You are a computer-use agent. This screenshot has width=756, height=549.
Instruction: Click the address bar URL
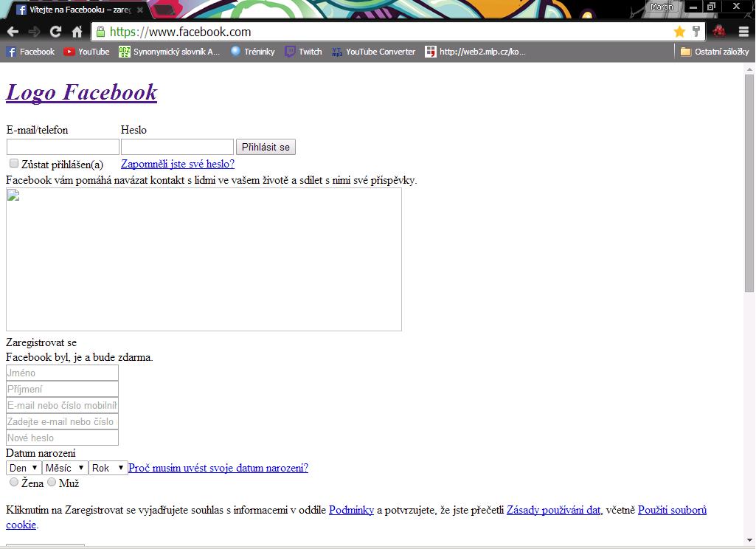180,32
